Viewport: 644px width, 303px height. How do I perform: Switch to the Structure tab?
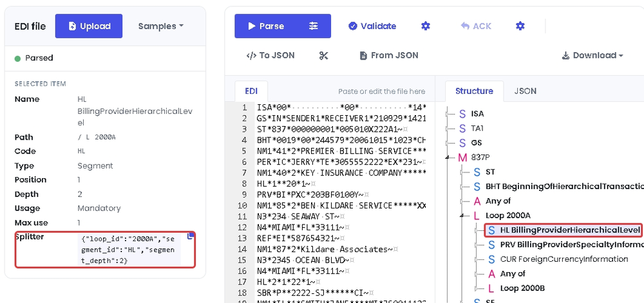[475, 91]
